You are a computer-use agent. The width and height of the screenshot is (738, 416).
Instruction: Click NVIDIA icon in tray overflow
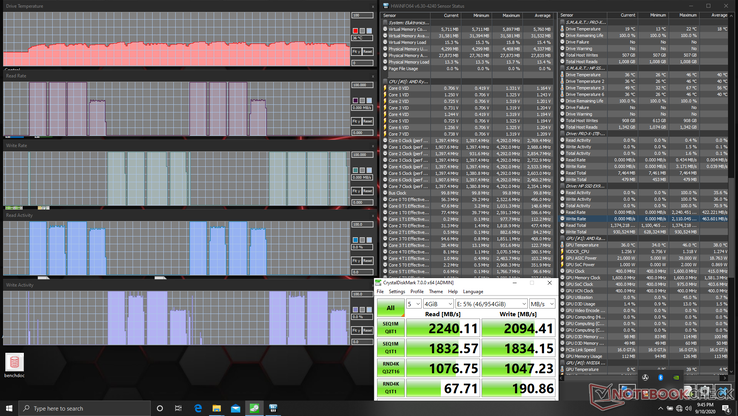(675, 377)
